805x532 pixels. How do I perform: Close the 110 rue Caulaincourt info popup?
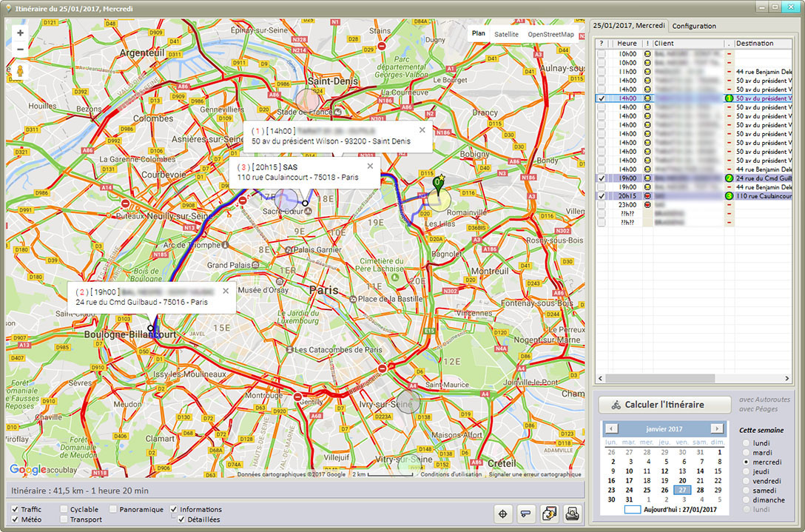coord(370,166)
